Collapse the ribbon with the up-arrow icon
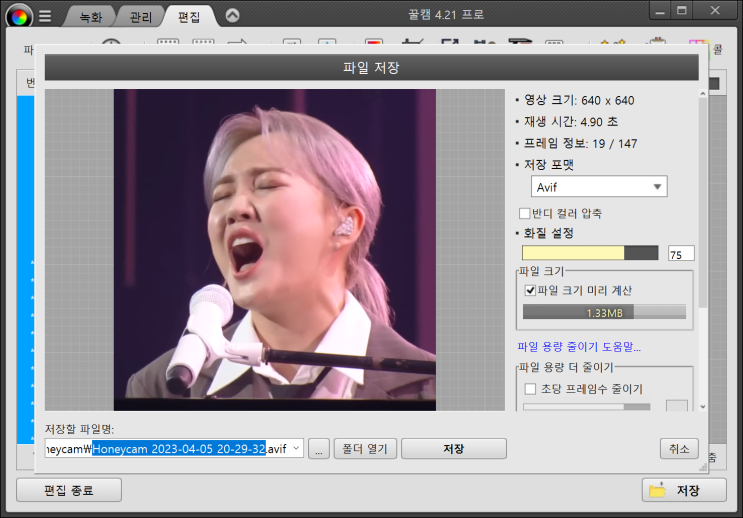Viewport: 743px width, 518px height. click(232, 16)
